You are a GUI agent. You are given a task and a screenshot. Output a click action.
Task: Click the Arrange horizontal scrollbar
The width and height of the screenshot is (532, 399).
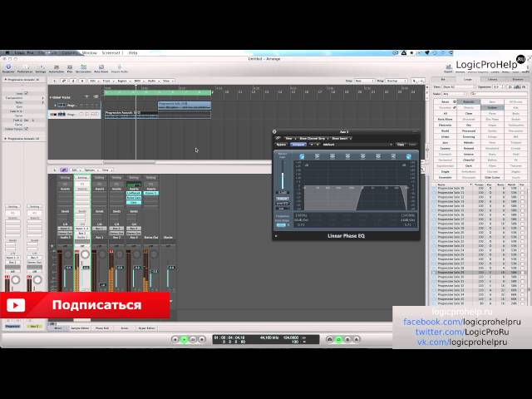click(129, 162)
